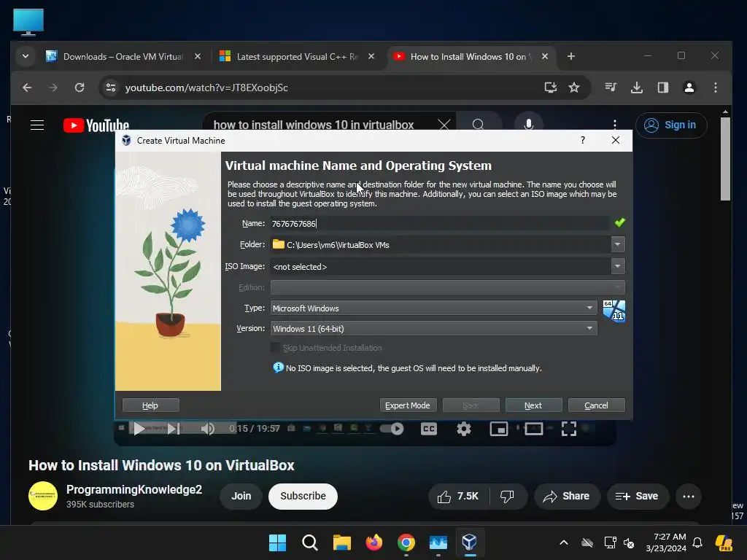
Task: Share the YouTube video
Action: (566, 496)
